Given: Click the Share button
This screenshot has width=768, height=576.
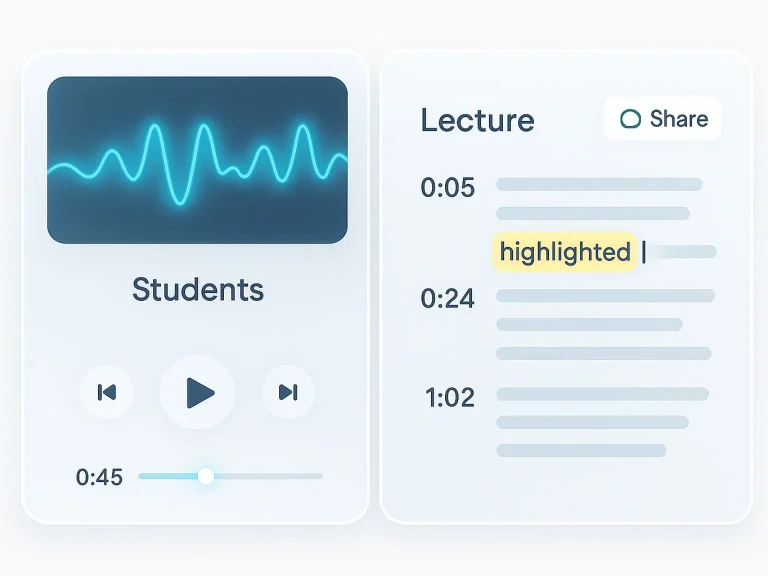Looking at the screenshot, I should coord(663,119).
